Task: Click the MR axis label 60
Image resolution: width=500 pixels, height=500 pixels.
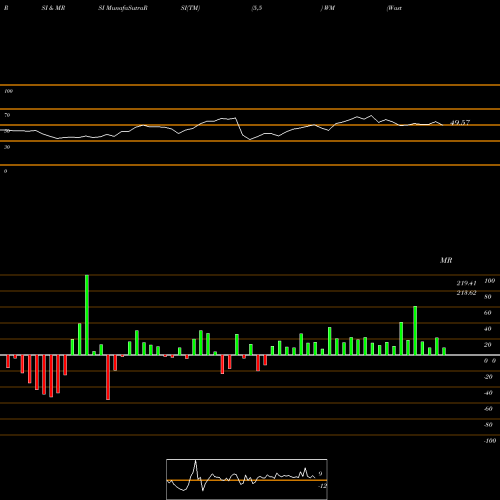Action: (x=488, y=313)
